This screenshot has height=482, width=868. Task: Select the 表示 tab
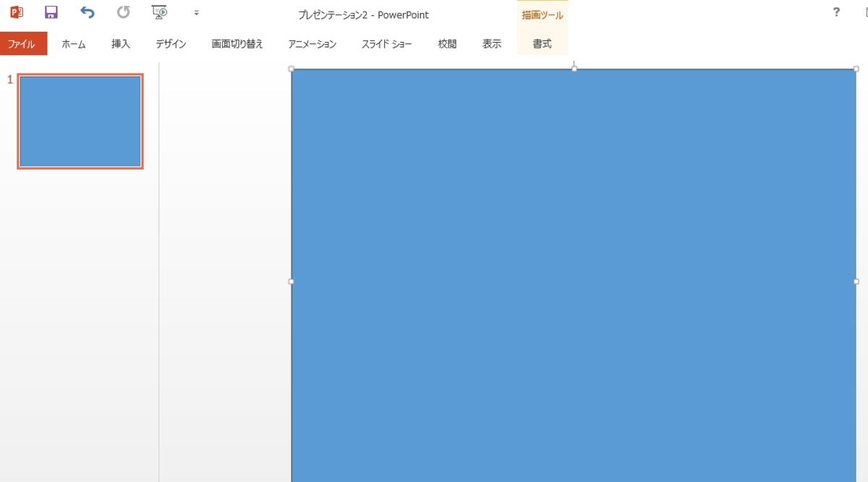pyautogui.click(x=492, y=44)
